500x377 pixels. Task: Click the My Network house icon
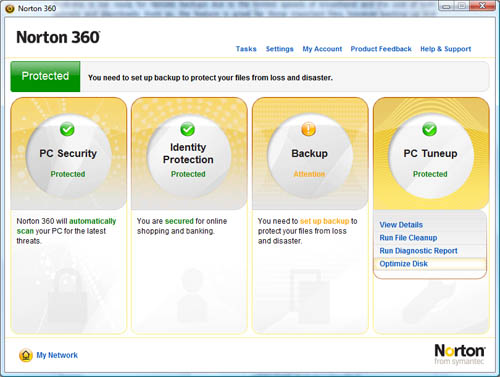(26, 355)
